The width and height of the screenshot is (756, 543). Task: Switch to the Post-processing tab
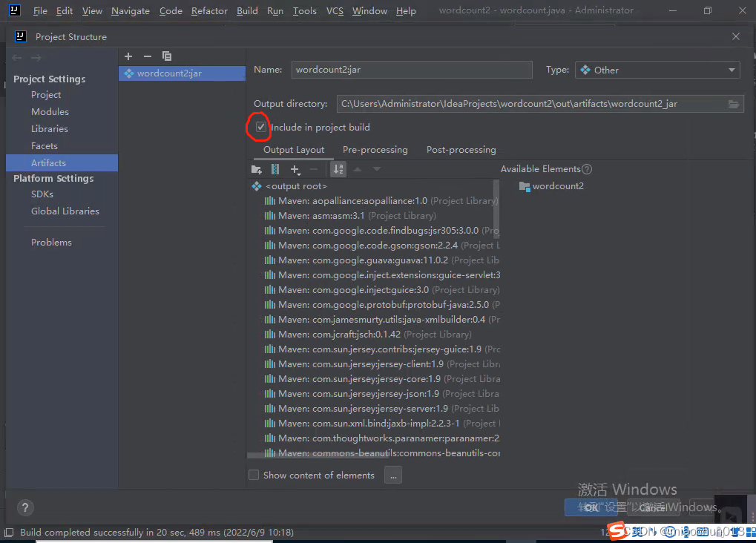click(x=461, y=150)
